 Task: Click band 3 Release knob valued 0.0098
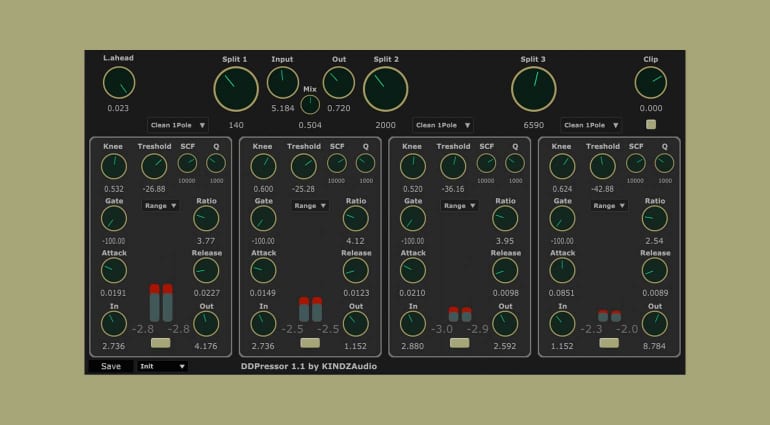(x=505, y=270)
